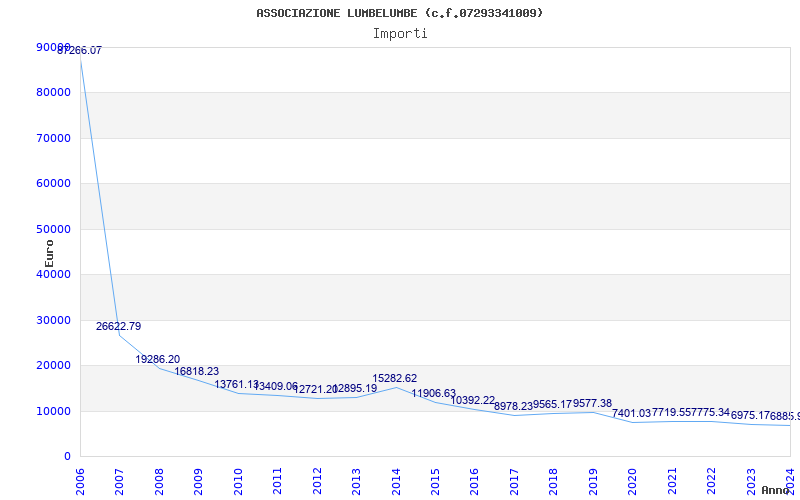Click the 2021 x-axis year label
The image size is (800, 500).
pos(671,481)
